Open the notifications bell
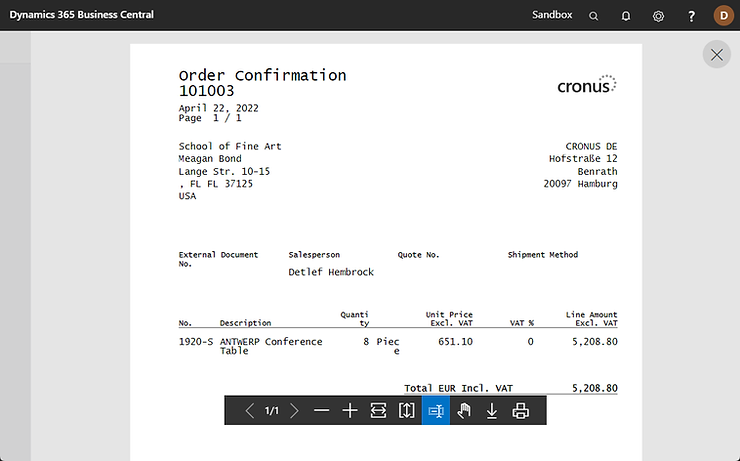The image size is (740, 461). 626,16
